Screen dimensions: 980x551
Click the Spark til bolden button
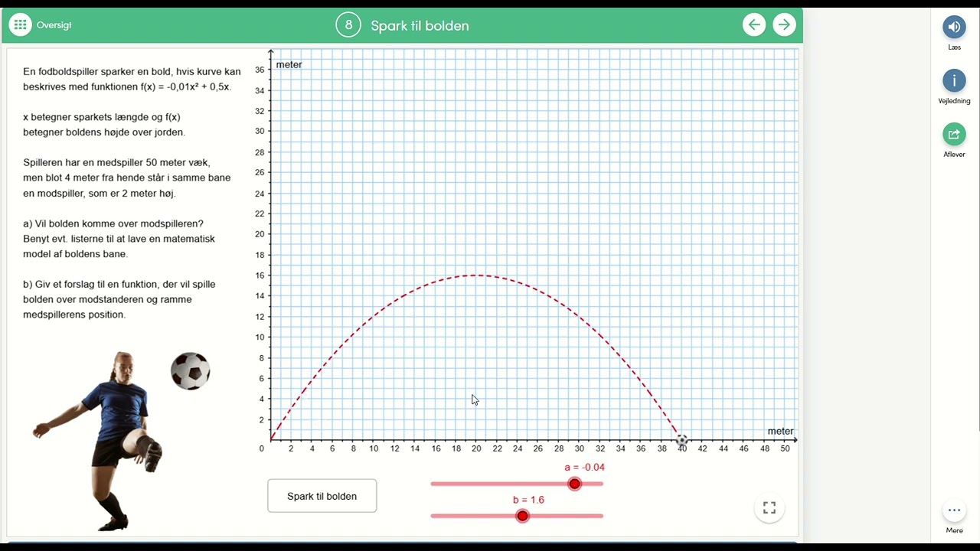(322, 496)
